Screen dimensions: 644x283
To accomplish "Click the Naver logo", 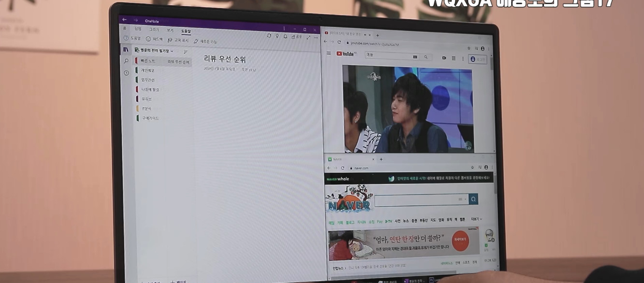I will pos(350,200).
